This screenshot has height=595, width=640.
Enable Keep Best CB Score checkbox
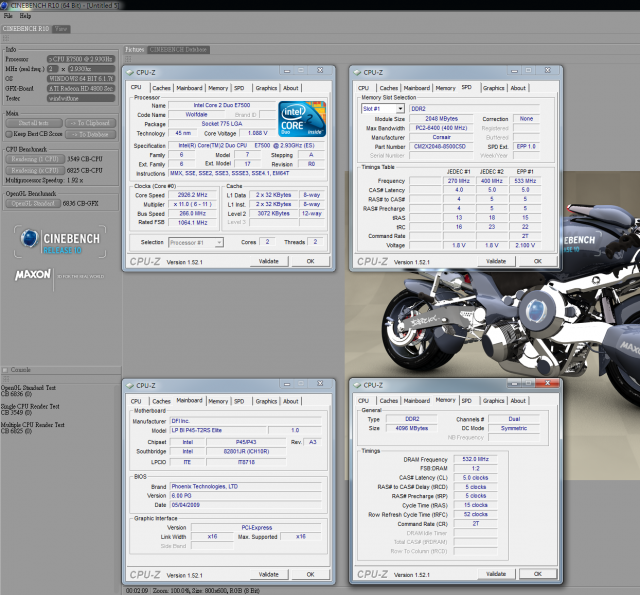click(9, 134)
